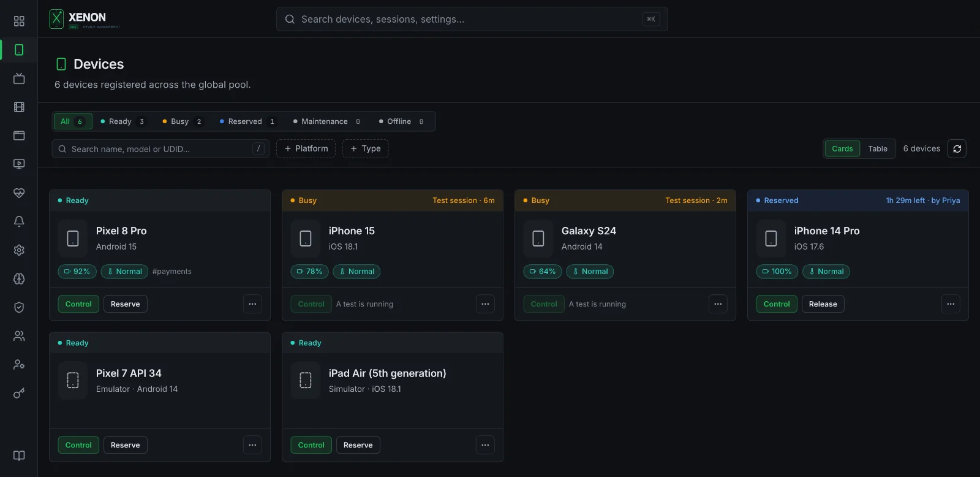Filter devices by Busy status
The width and height of the screenshot is (980, 477).
pyautogui.click(x=182, y=121)
